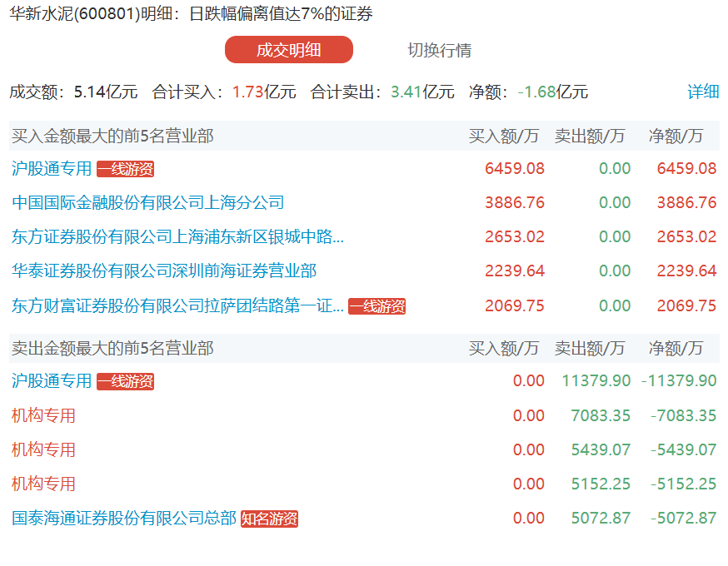
Task: Click 净额 -1.68亿元 value
Action: pyautogui.click(x=553, y=92)
